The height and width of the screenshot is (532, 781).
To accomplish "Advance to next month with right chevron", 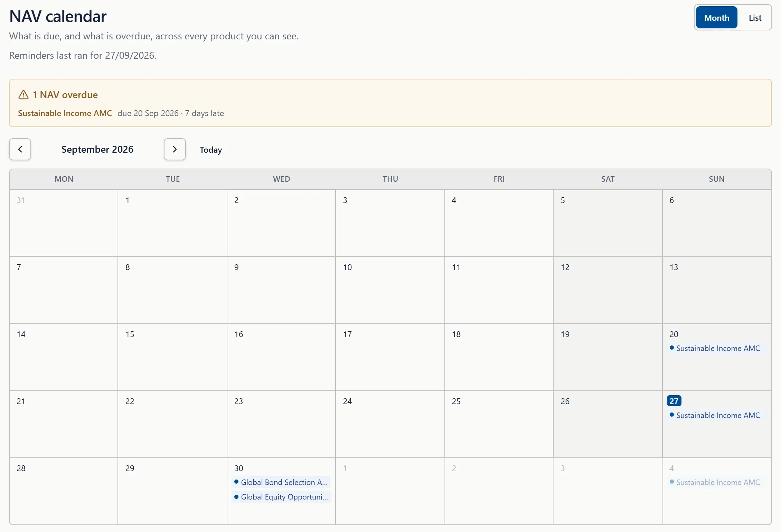I will pos(175,149).
